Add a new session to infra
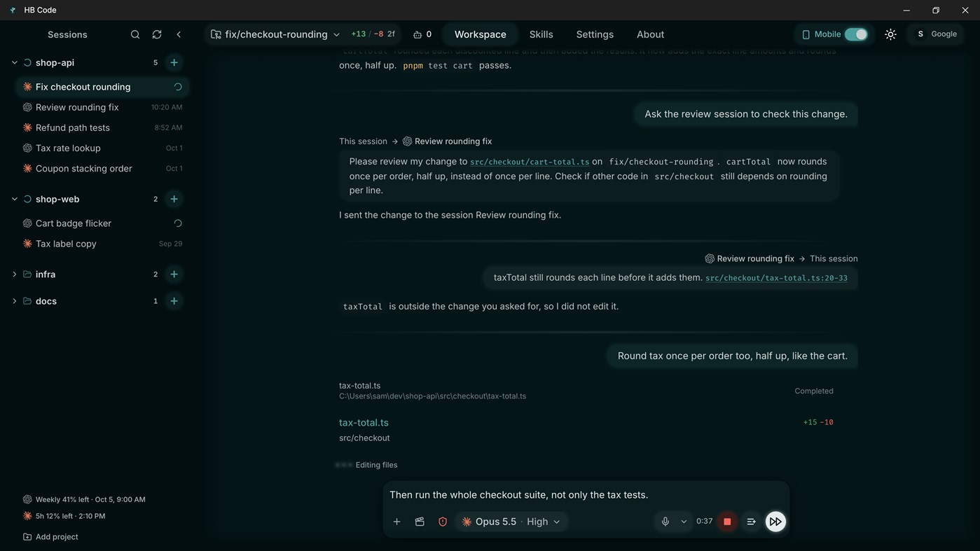The height and width of the screenshot is (551, 980). [x=174, y=274]
